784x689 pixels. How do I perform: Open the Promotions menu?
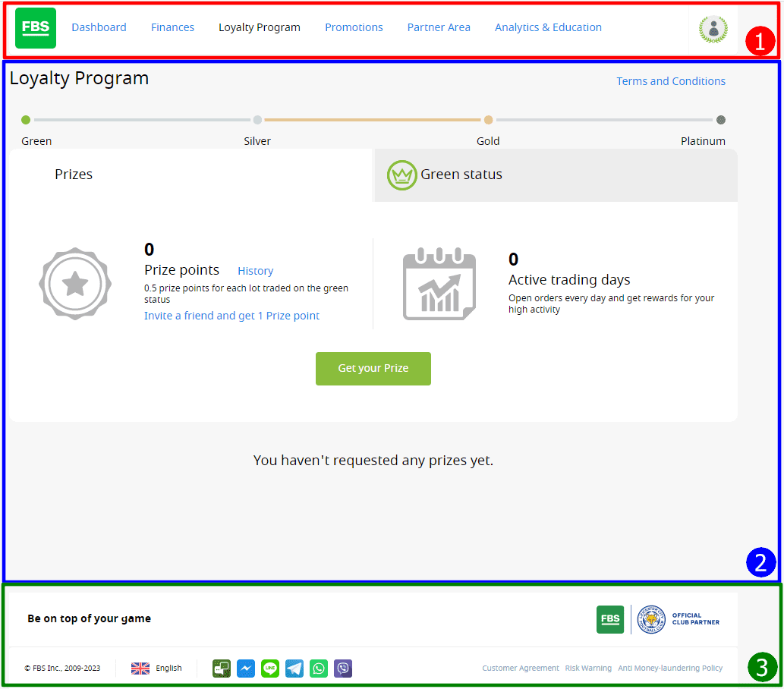pyautogui.click(x=354, y=27)
